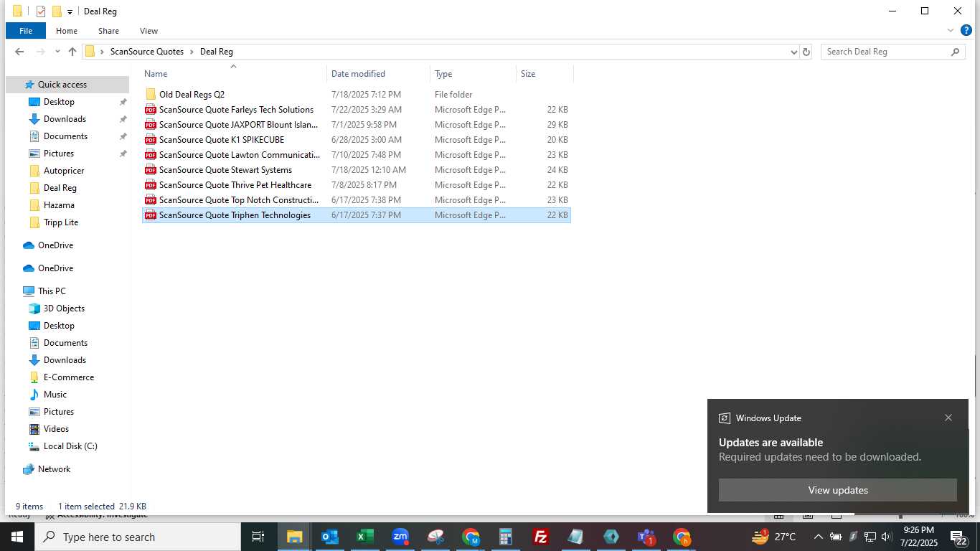Switch to the View ribbon tab

[149, 31]
